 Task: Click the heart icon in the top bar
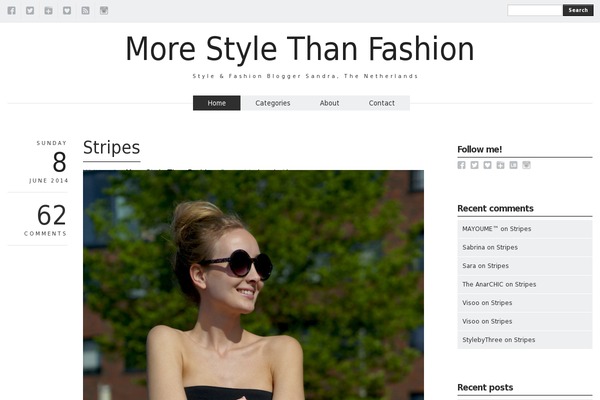(67, 10)
